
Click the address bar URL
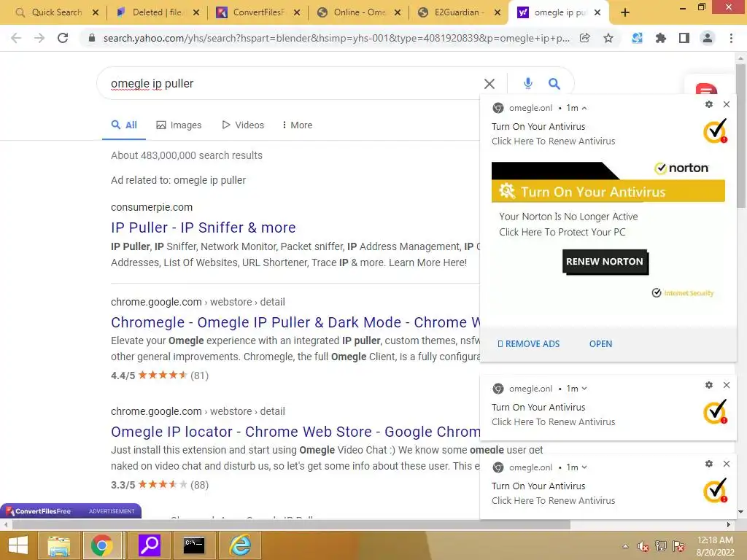336,38
